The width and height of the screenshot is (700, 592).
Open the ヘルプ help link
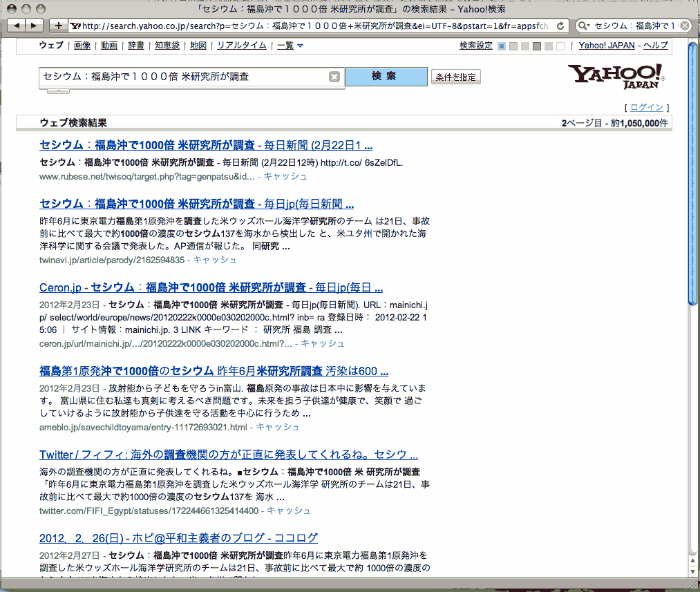(x=655, y=46)
